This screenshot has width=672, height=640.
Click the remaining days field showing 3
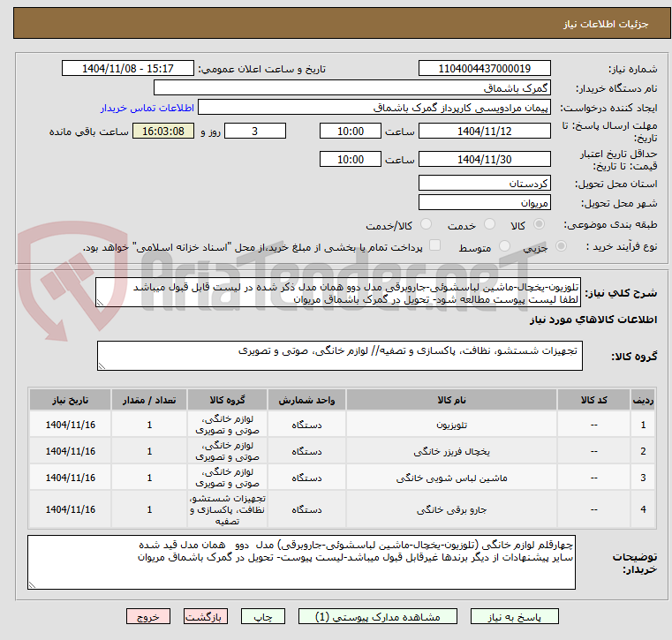[255, 131]
